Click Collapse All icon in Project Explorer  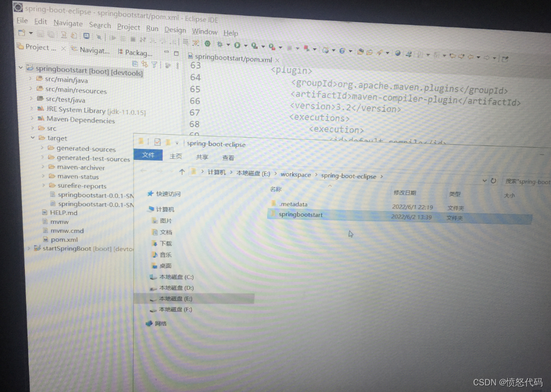coord(135,64)
